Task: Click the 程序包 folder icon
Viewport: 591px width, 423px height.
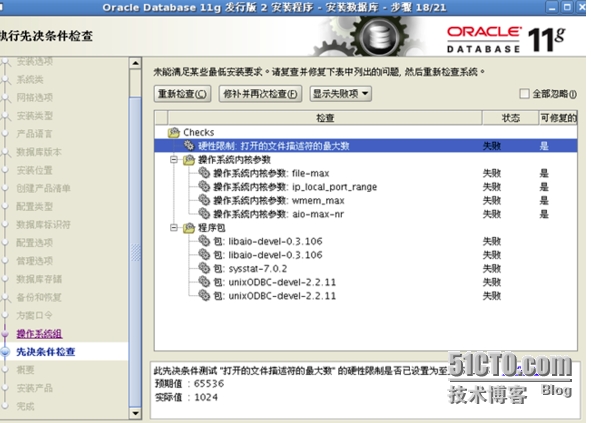Action: coord(188,228)
